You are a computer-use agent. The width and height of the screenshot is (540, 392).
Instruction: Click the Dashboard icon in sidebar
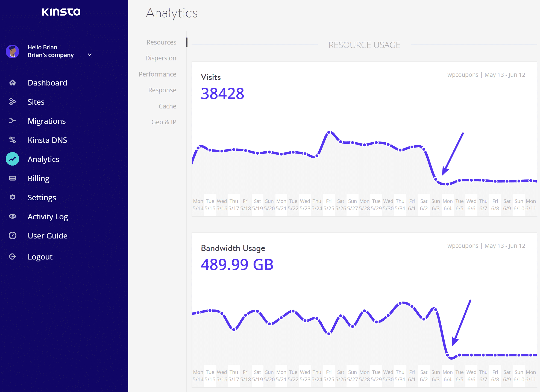[x=13, y=82]
